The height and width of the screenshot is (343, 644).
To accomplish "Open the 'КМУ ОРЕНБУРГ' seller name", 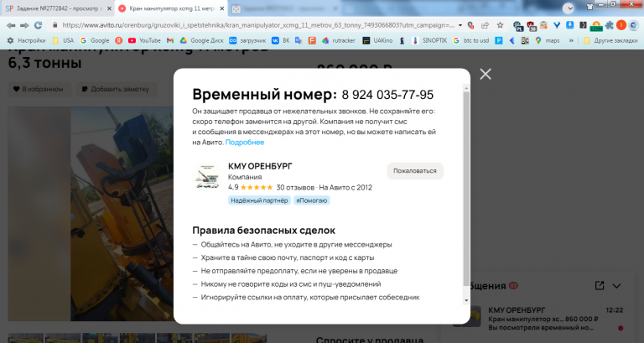I will click(260, 166).
